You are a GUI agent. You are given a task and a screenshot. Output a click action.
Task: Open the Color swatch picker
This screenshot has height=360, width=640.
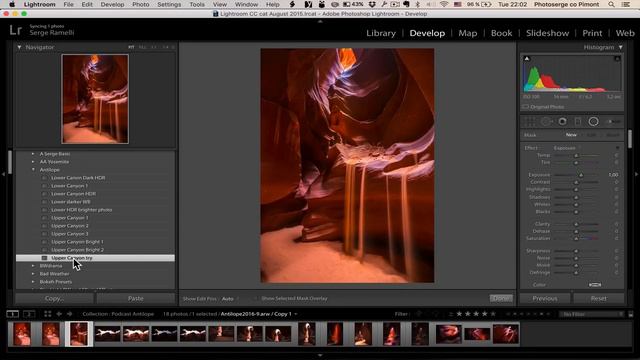595,284
